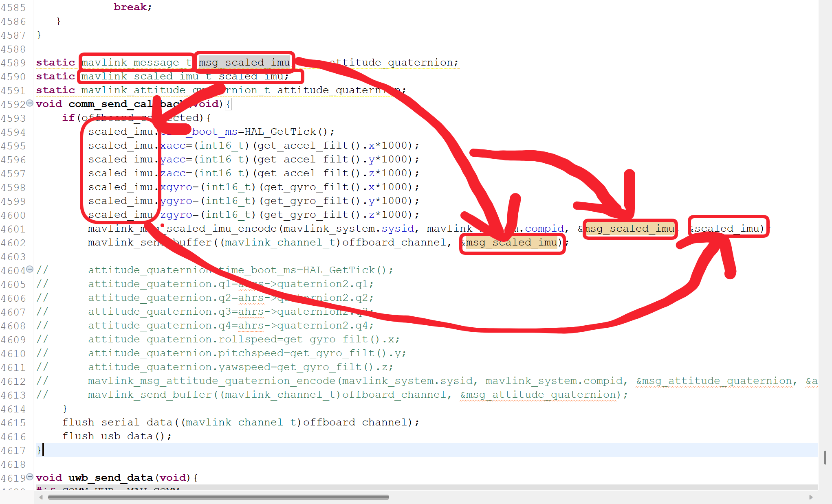The width and height of the screenshot is (832, 504).
Task: Place cursor on the break statement at line 4585
Action: 130,7
